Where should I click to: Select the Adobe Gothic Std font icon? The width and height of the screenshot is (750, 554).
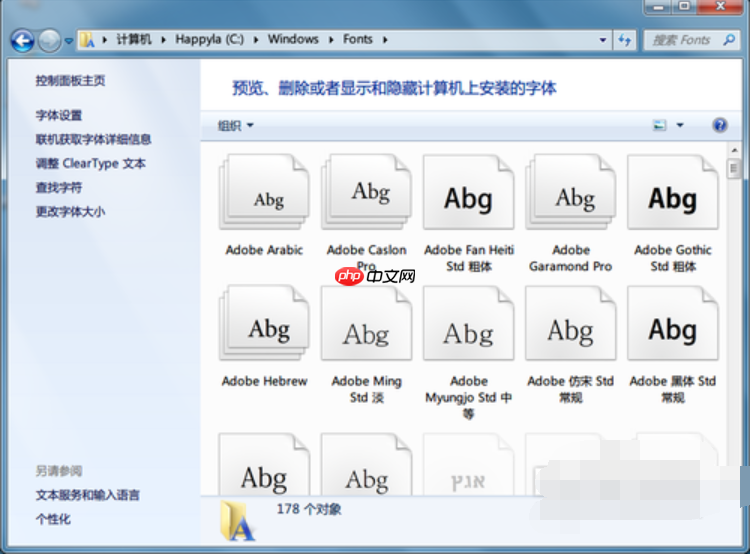click(x=673, y=192)
